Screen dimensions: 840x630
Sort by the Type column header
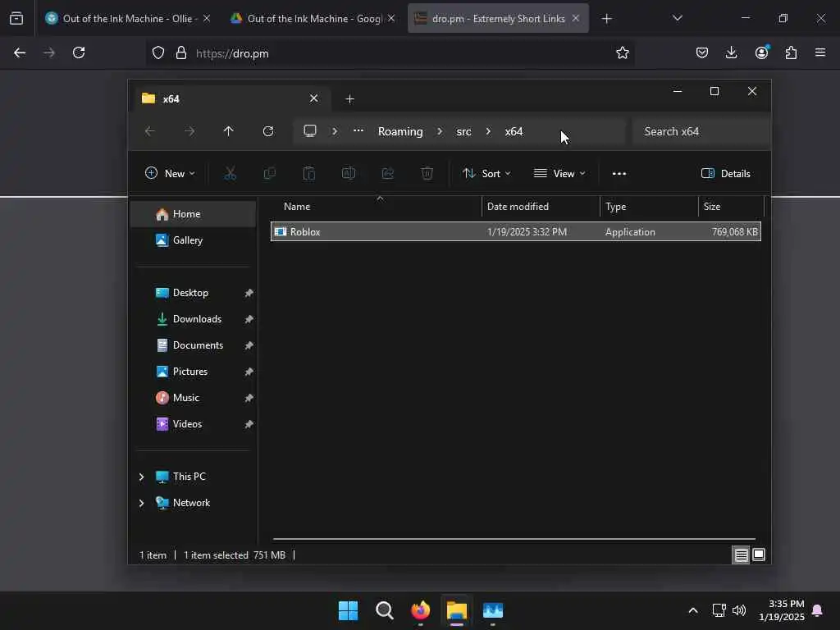(x=650, y=206)
